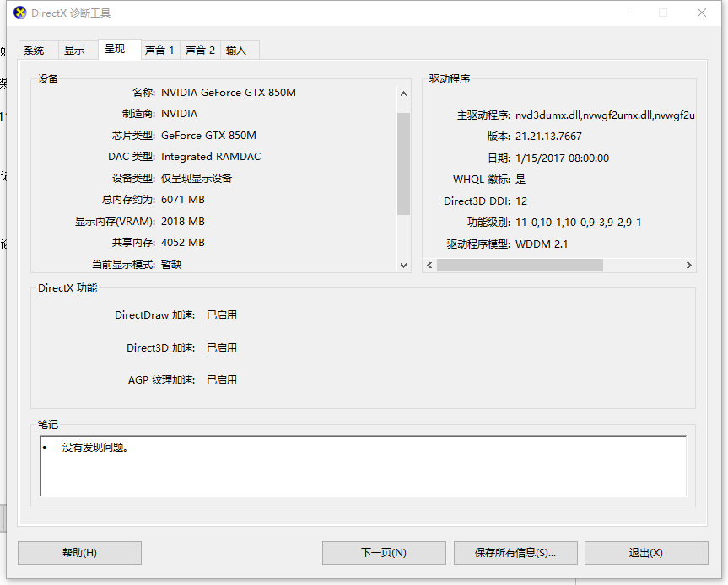The height and width of the screenshot is (585, 728).
Task: Click the AGP 纹理加速 已启用 status
Action: (222, 380)
